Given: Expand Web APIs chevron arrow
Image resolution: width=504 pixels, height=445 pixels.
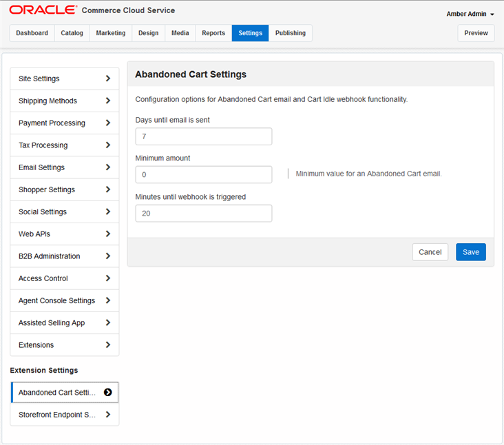Looking at the screenshot, I should pyautogui.click(x=108, y=234).
